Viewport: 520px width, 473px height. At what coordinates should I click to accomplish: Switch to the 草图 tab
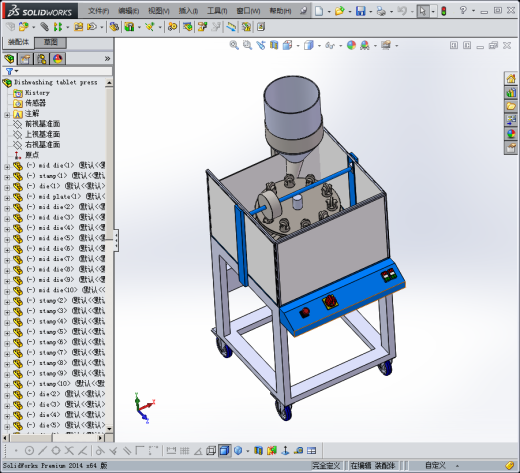click(x=51, y=42)
